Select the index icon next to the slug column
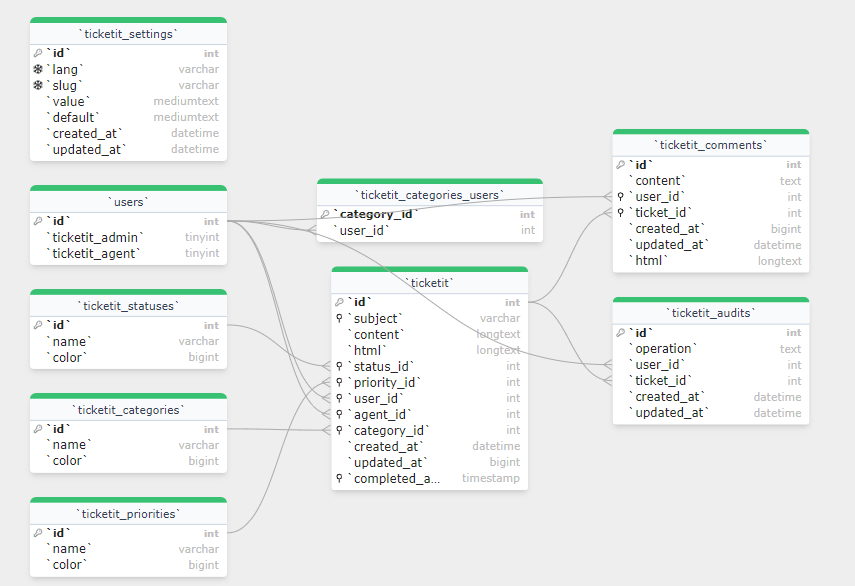 (39, 85)
